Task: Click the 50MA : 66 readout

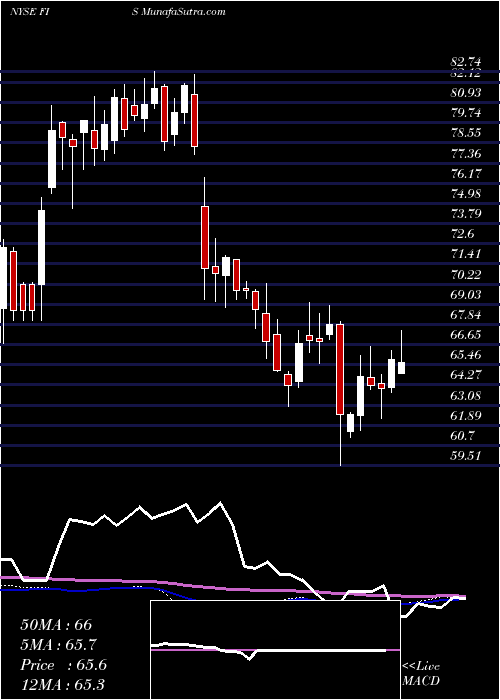Action: [x=56, y=625]
